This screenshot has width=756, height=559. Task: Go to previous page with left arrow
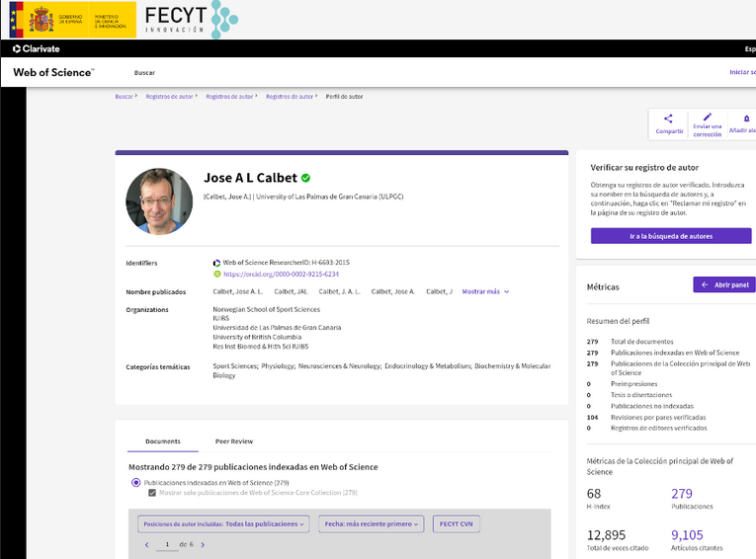click(147, 544)
